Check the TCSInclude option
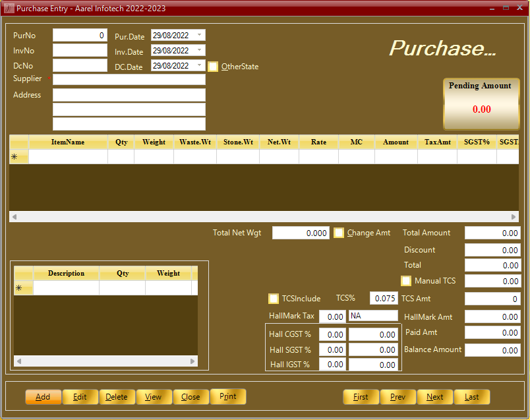This screenshot has width=530, height=420. (x=274, y=299)
